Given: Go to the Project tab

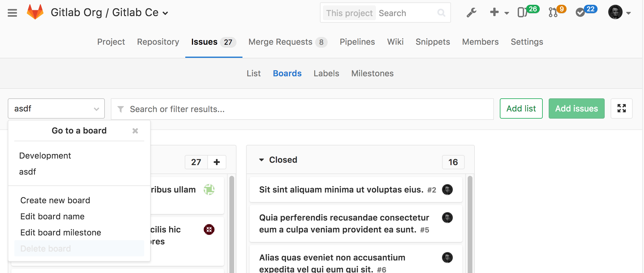Looking at the screenshot, I should [x=111, y=42].
